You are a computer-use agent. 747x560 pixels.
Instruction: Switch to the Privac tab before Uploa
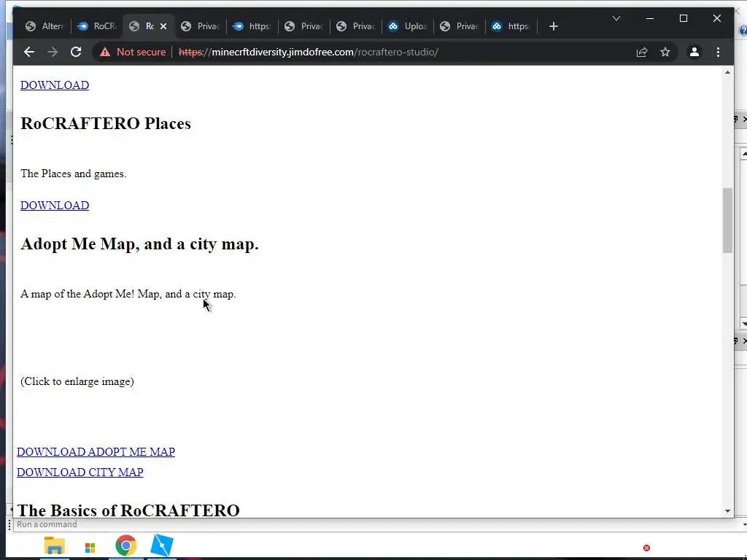[x=356, y=26]
